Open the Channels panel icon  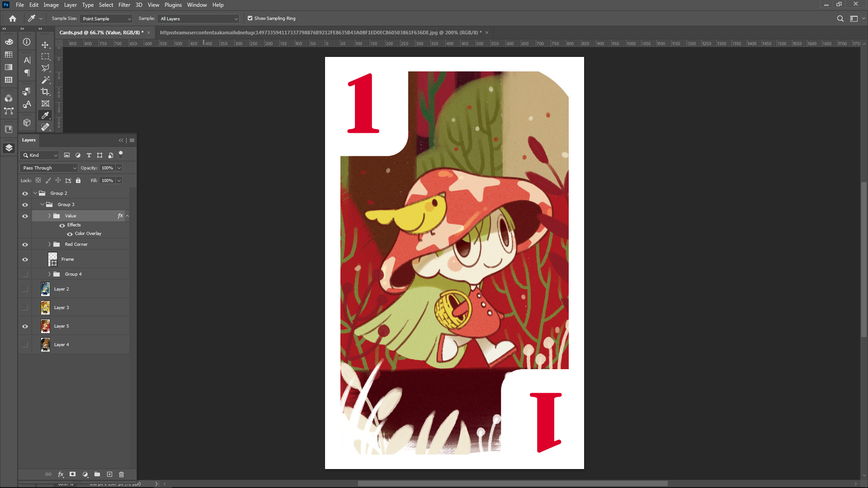click(9, 98)
